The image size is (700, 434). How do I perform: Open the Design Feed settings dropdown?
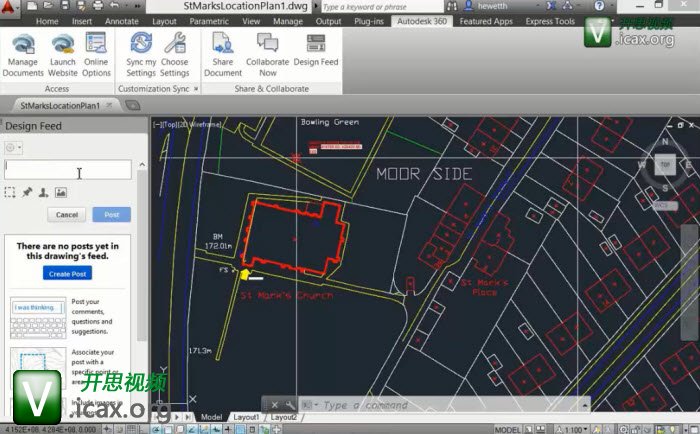15,147
